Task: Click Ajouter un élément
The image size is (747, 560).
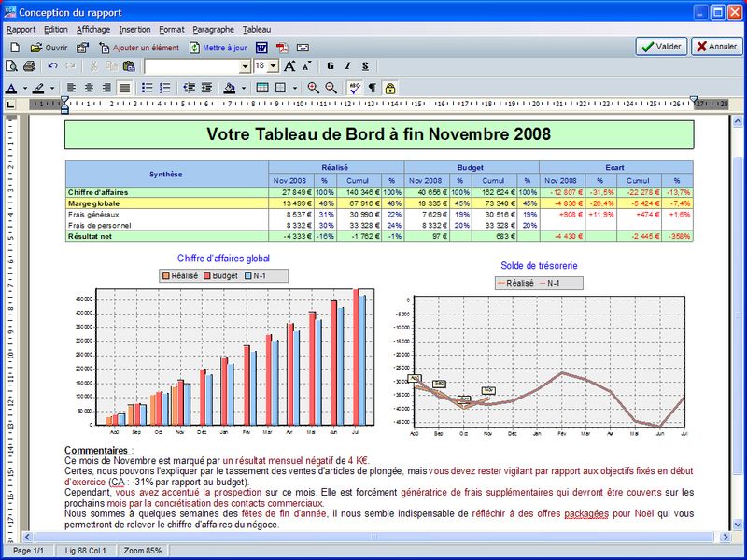Action: point(139,48)
